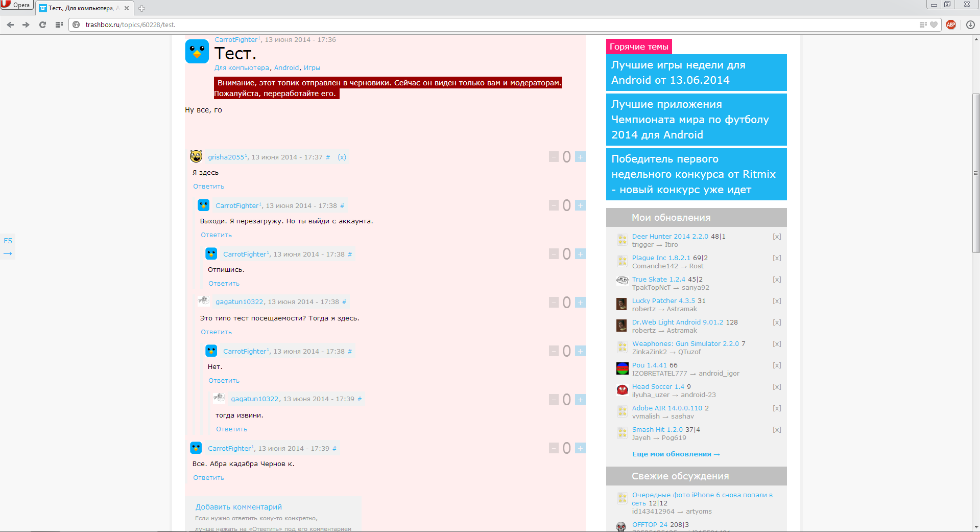
Task: Click the page vertical scrollbar thumb
Action: (975, 173)
